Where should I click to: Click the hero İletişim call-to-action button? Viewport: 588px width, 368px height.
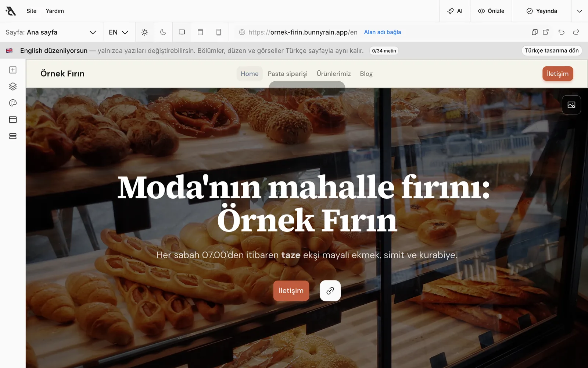click(x=291, y=291)
